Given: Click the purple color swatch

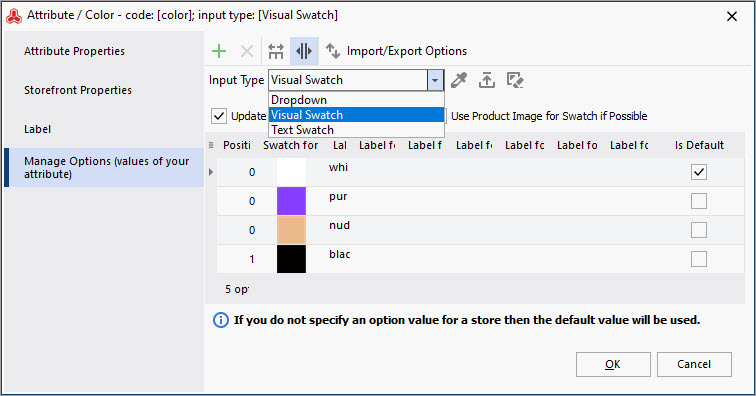Looking at the screenshot, I should (x=291, y=201).
